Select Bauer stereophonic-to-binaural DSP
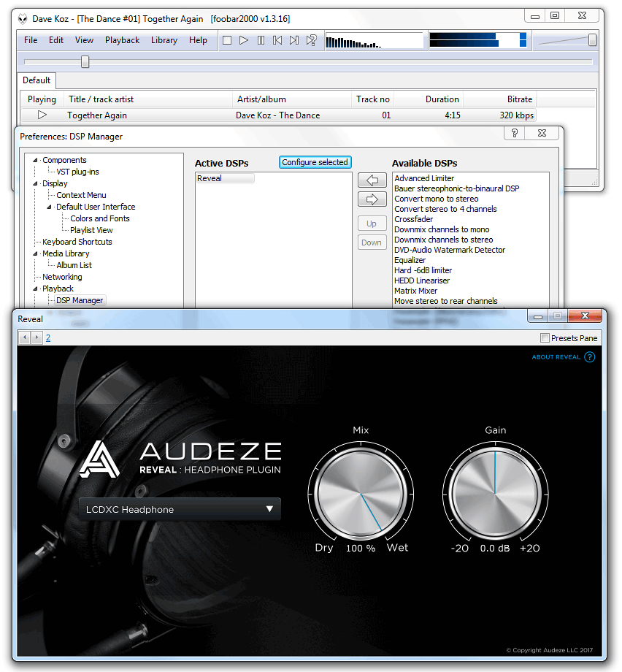The height and width of the screenshot is (672, 622). (457, 188)
